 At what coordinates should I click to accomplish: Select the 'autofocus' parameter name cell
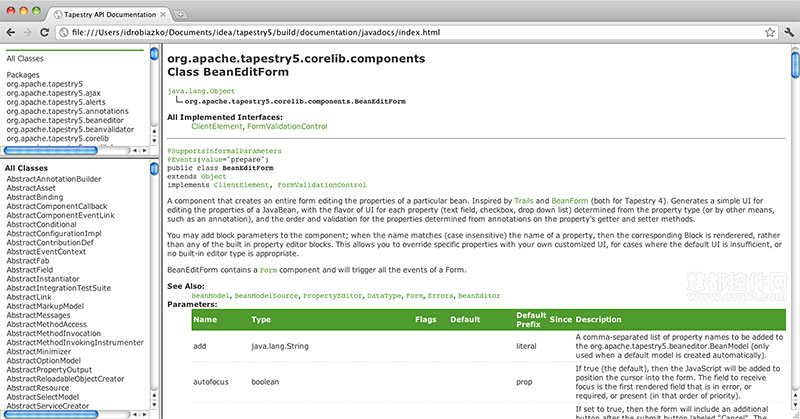[211, 382]
